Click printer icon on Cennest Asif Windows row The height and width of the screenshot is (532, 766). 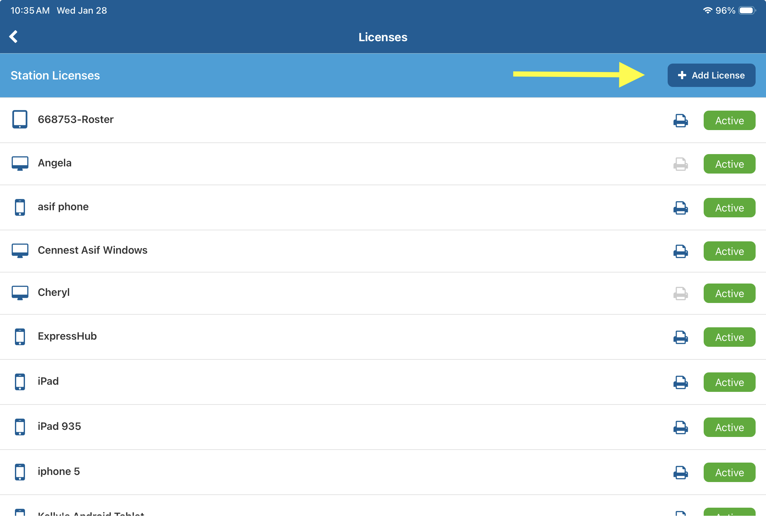point(680,251)
